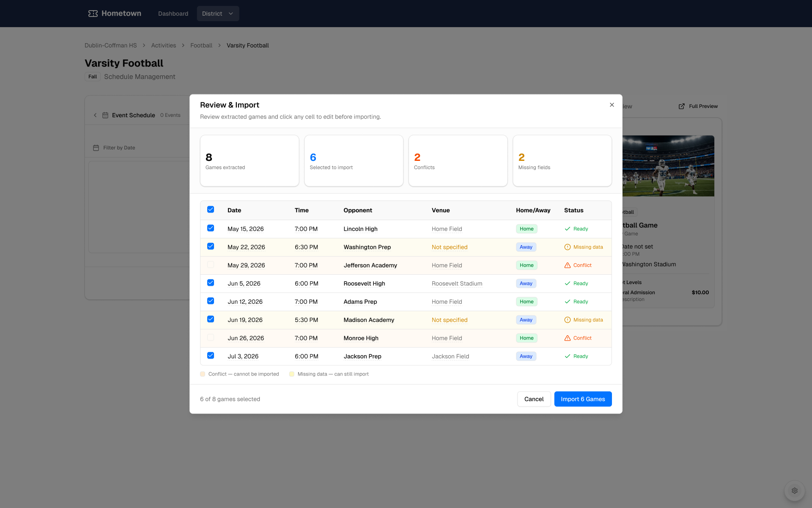Uncheck the Jul 3 Jackson Prep game
812x508 pixels.
coord(211,356)
